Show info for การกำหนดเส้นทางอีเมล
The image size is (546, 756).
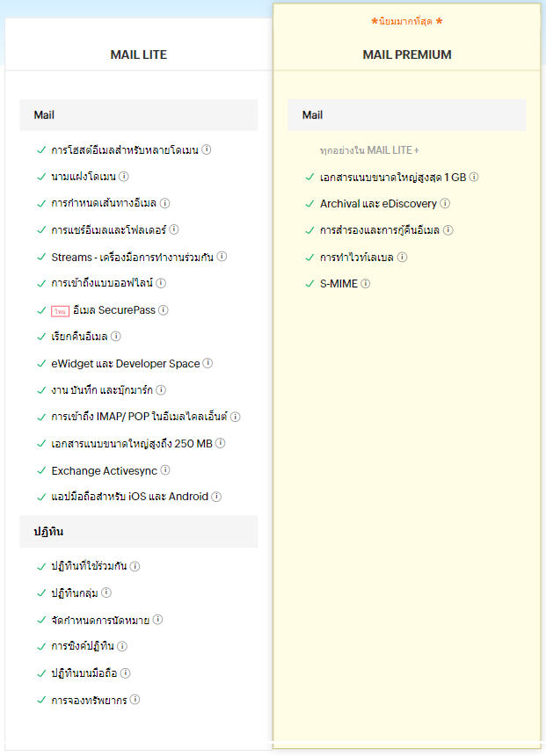[165, 203]
